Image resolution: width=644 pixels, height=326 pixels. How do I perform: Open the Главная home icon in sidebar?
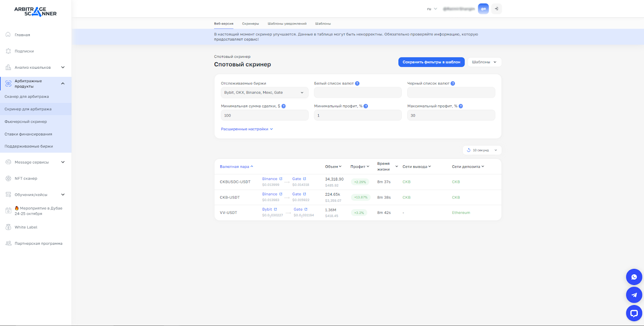click(x=8, y=35)
